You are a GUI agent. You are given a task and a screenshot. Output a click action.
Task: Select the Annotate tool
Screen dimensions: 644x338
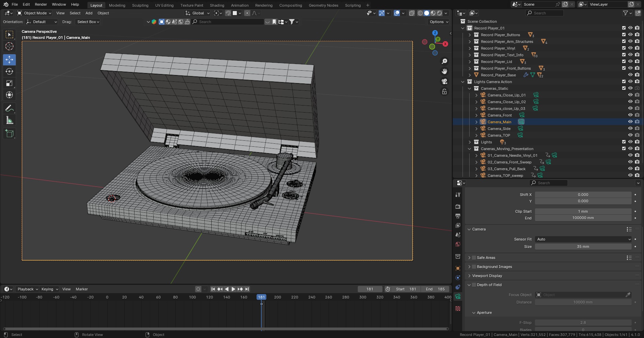pos(9,108)
